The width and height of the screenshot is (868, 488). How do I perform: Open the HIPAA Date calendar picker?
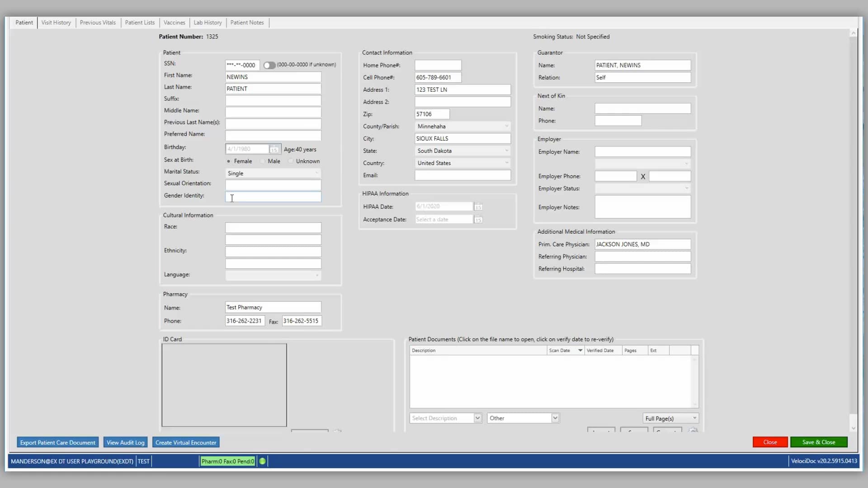478,206
